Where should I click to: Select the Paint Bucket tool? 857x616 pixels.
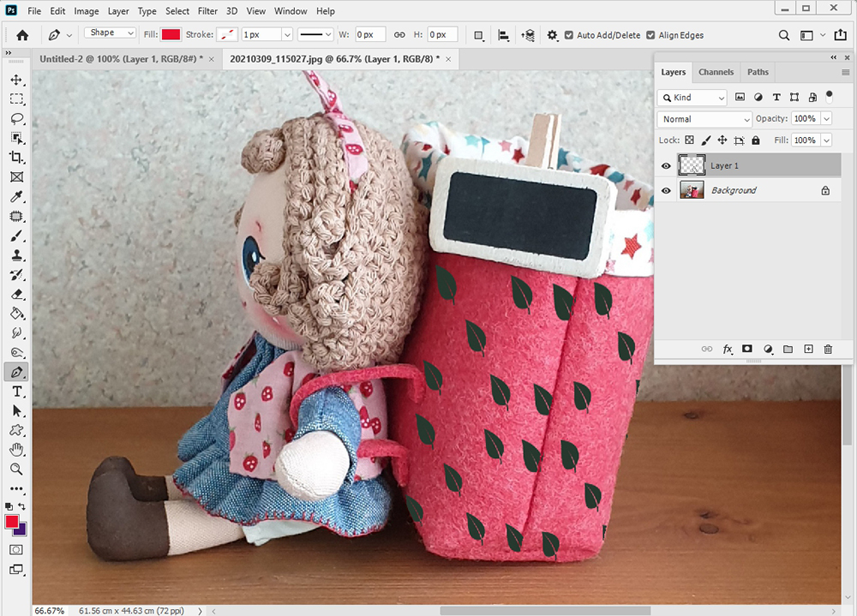(x=16, y=314)
